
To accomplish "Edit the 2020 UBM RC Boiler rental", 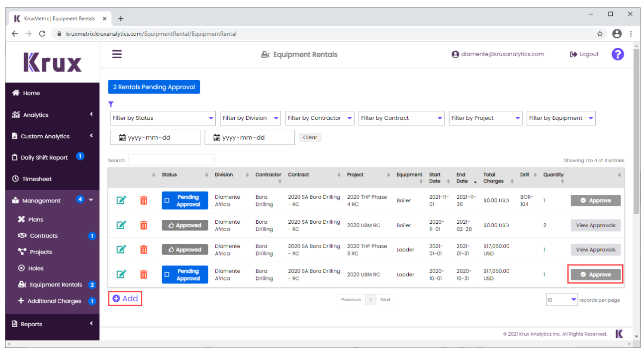I will click(x=121, y=225).
